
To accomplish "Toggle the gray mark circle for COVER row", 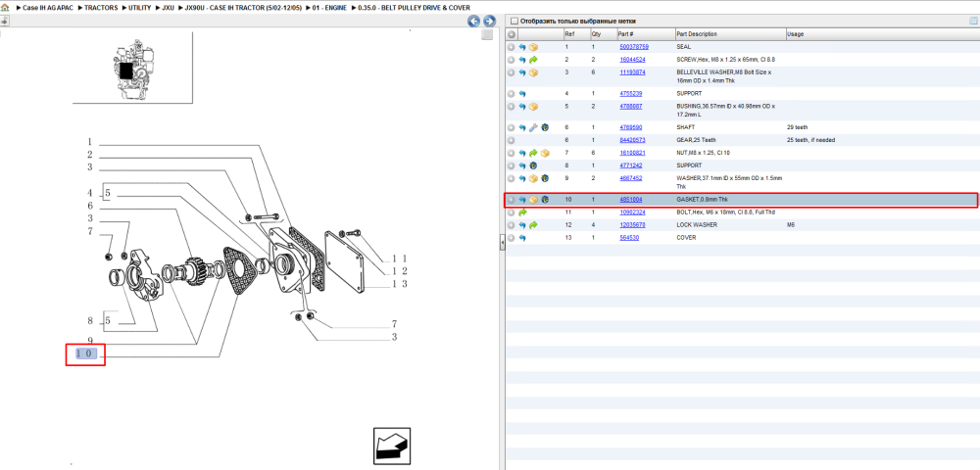I will (x=512, y=238).
